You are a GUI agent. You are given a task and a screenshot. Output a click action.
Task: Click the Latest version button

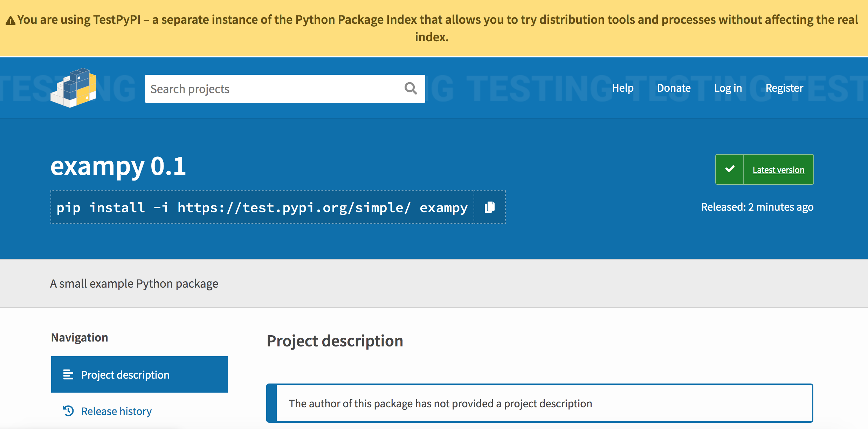tap(764, 169)
